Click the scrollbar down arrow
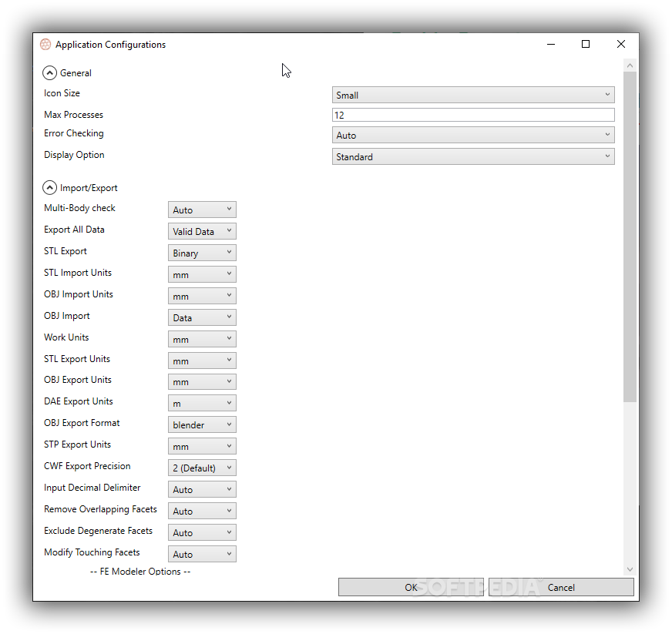 coord(630,569)
